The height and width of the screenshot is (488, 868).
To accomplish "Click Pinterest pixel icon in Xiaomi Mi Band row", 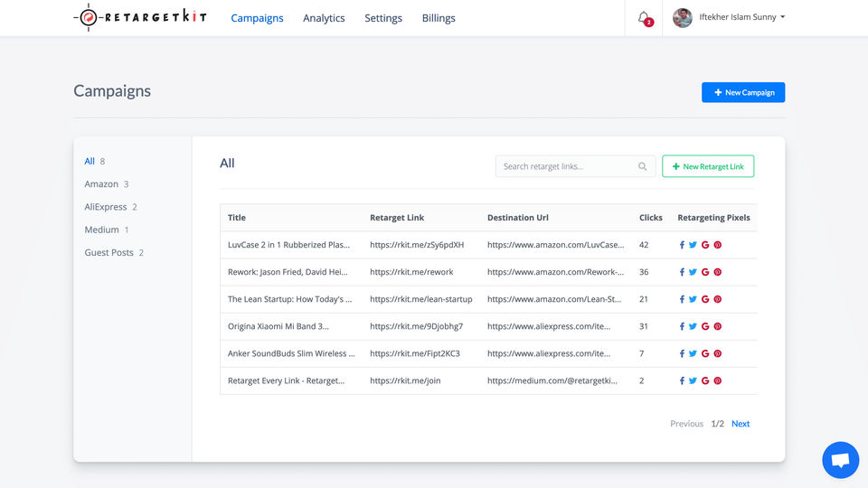I will point(717,326).
